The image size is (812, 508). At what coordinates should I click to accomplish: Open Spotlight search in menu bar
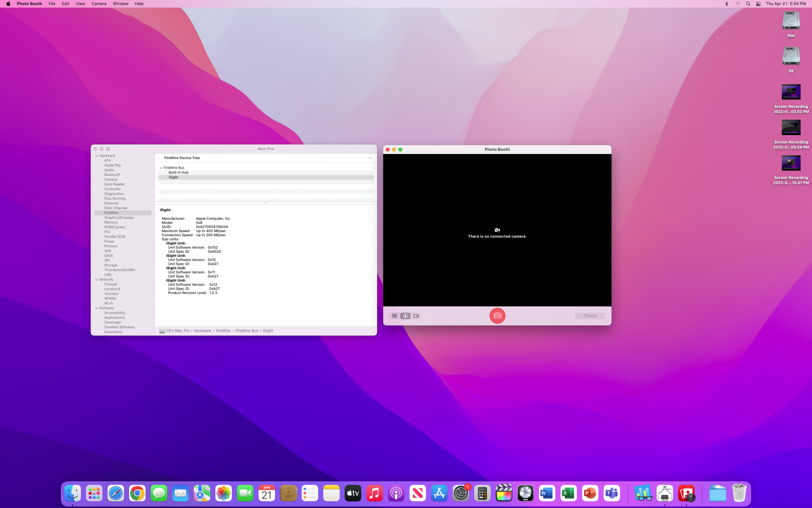748,4
